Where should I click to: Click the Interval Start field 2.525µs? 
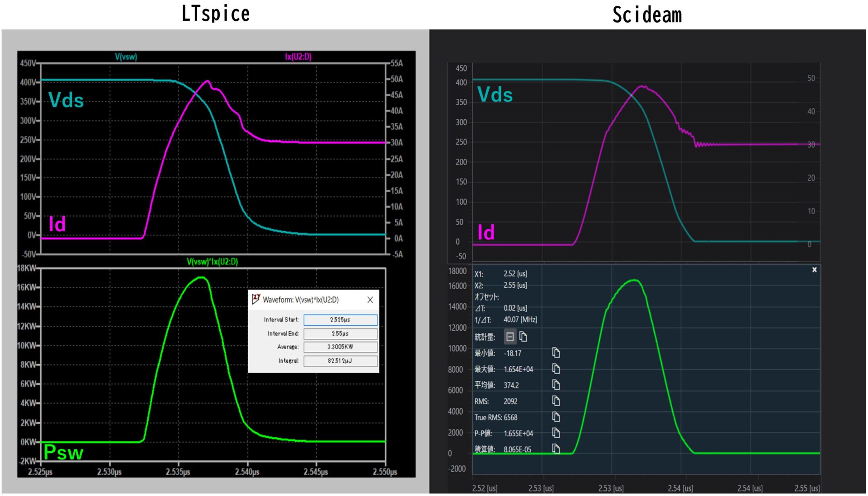click(x=340, y=320)
